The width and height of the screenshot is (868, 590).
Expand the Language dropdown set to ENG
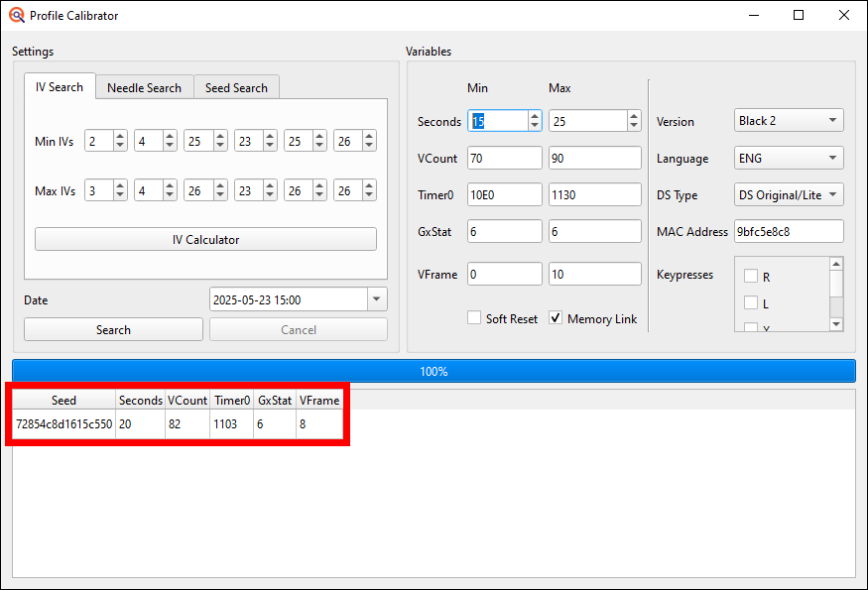click(789, 159)
